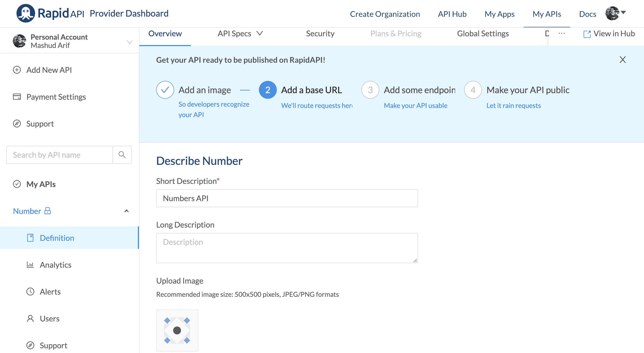This screenshot has width=644, height=353.
Task: Open the three-dots overflow tabs menu
Action: (562, 33)
